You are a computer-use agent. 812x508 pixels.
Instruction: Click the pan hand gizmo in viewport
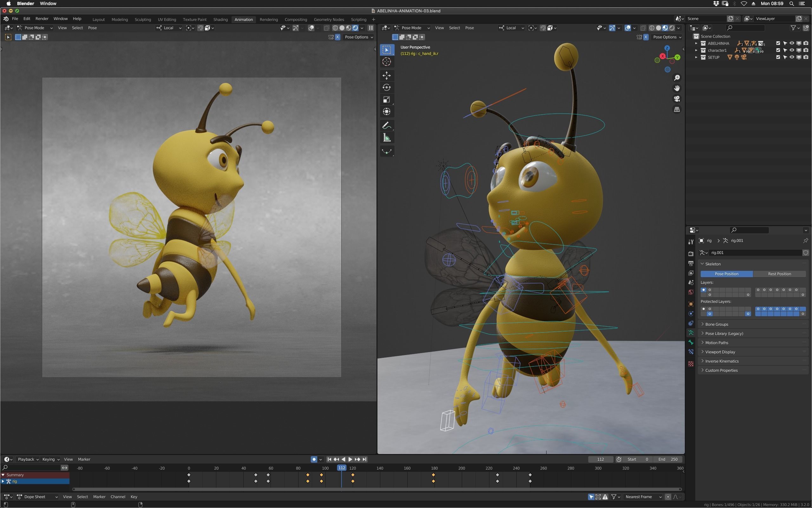[x=677, y=88]
